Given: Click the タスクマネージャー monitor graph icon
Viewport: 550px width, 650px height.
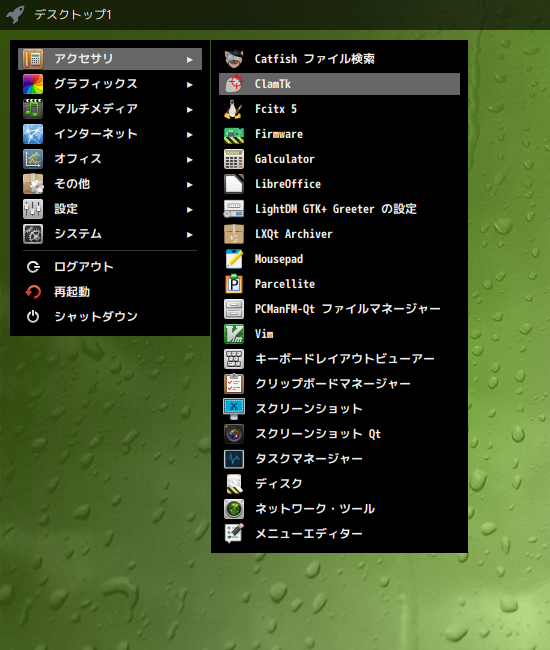Looking at the screenshot, I should coord(234,459).
